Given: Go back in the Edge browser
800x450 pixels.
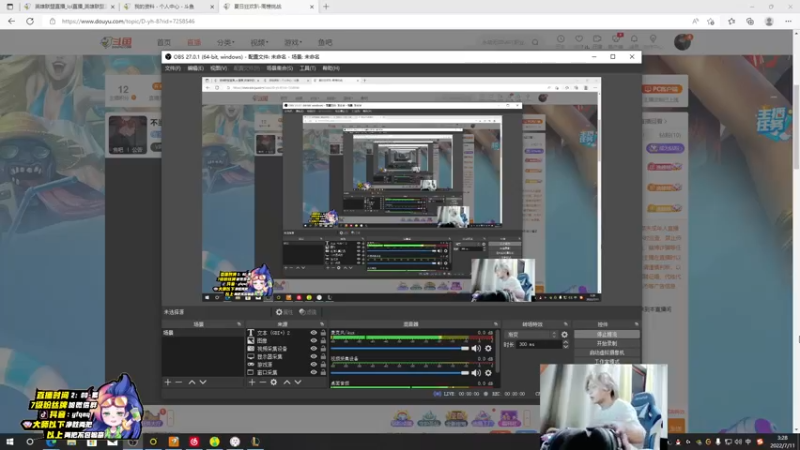Looking at the screenshot, I should click(11, 21).
